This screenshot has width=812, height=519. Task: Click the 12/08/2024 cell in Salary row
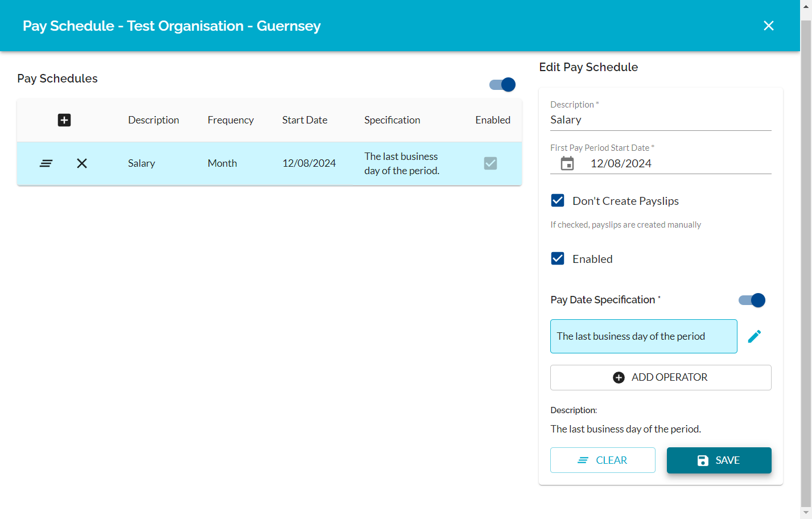pos(309,163)
